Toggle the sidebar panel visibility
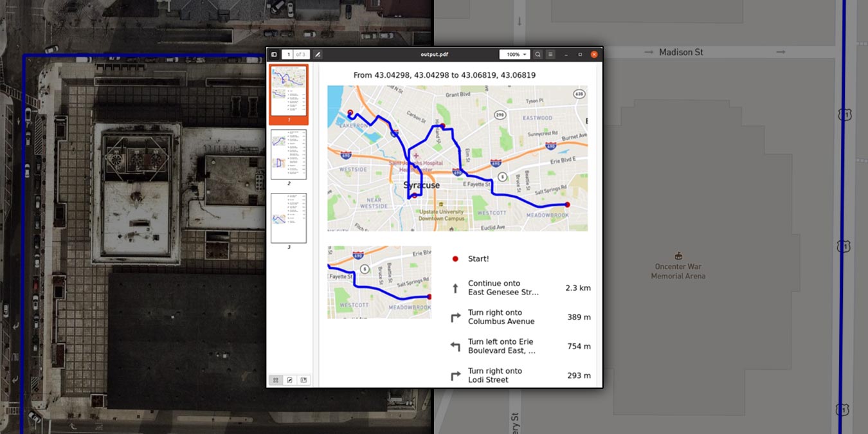The image size is (868, 434). 275,54
